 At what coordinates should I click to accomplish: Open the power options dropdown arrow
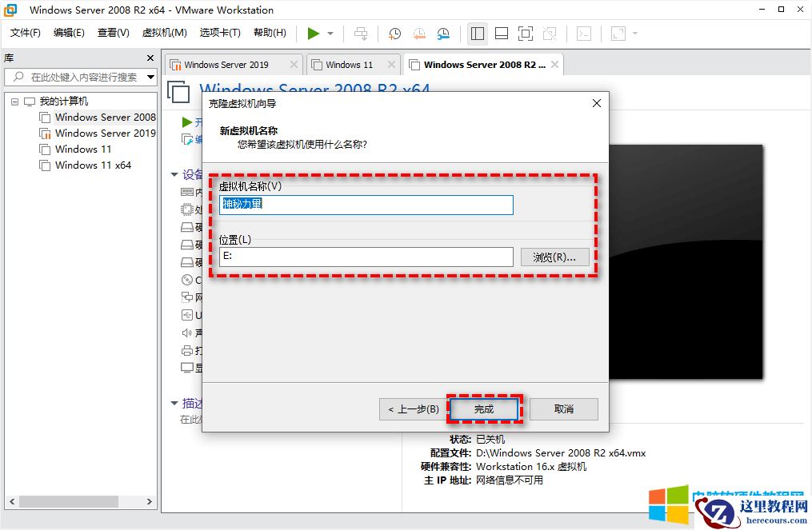[330, 34]
